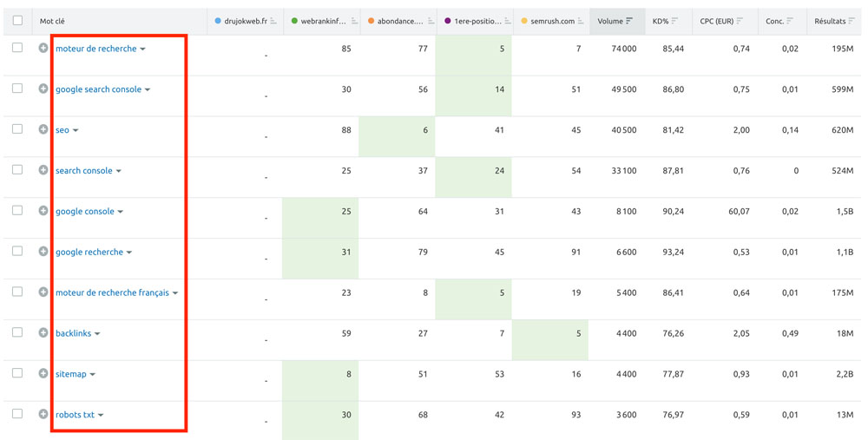Viewport: 868px width, 440px height.
Task: Open dropdown arrow beside 'google recherche'
Action: [129, 253]
